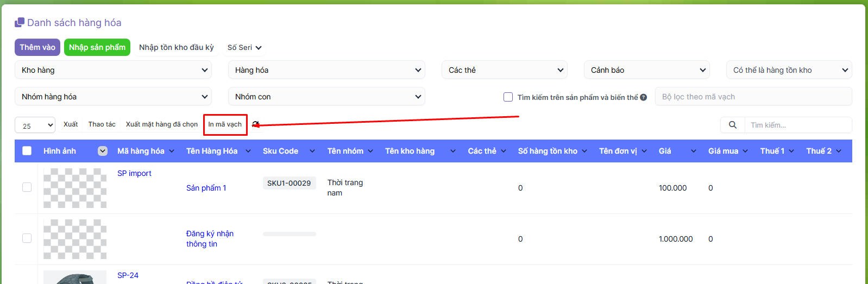Open the Số Seri menu
This screenshot has height=284, width=868.
click(244, 48)
